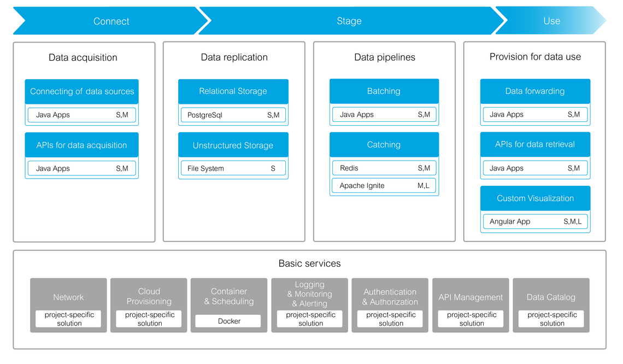Collapse the Basic services section

309,263
